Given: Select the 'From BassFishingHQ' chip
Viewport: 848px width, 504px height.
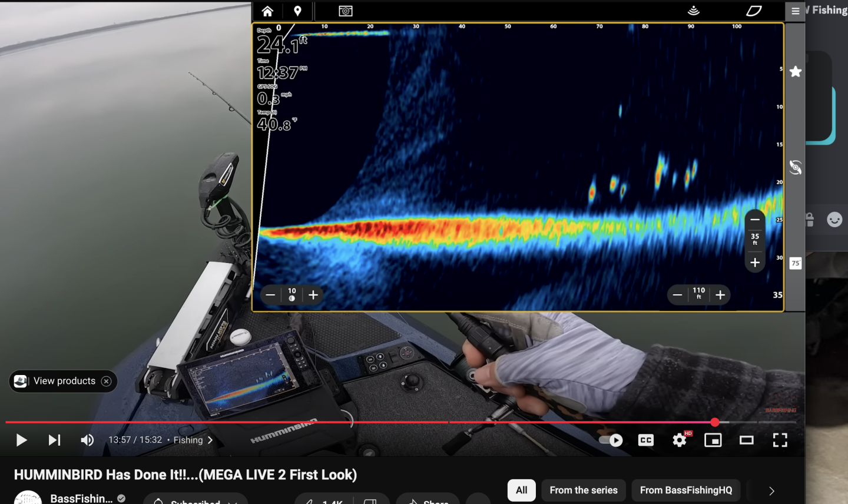Looking at the screenshot, I should click(685, 490).
